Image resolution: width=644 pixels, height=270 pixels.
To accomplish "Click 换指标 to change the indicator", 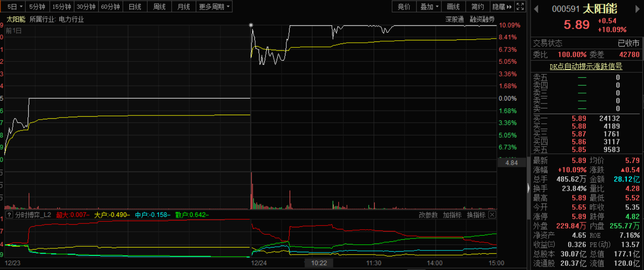I will click(476, 215).
